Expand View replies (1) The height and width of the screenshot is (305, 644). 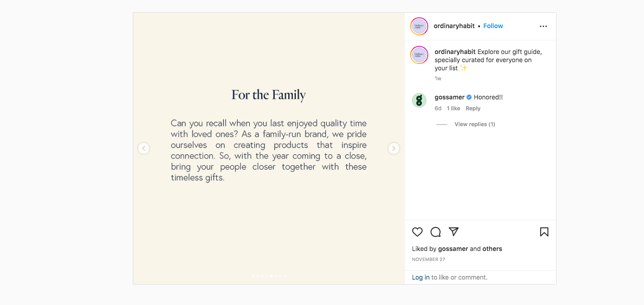[475, 124]
